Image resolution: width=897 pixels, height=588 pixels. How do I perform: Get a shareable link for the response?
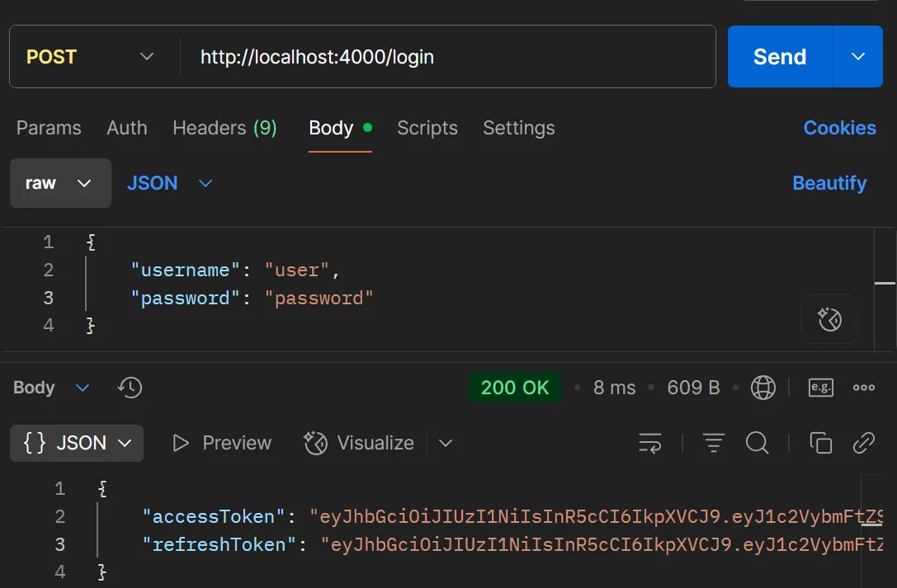(864, 443)
